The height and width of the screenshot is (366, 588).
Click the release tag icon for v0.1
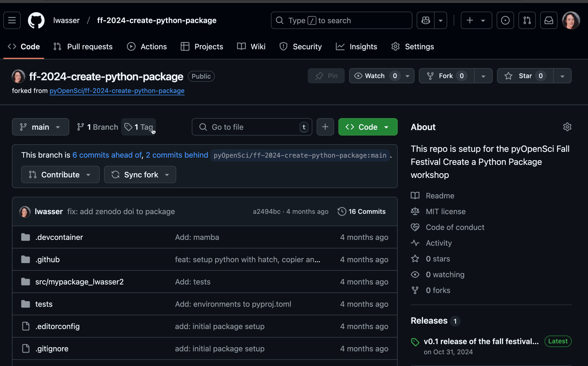pyautogui.click(x=415, y=342)
